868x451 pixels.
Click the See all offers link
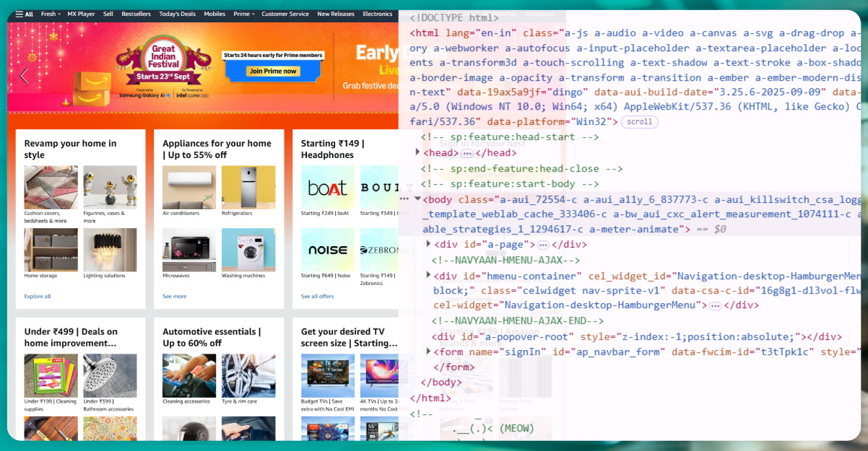click(x=317, y=297)
